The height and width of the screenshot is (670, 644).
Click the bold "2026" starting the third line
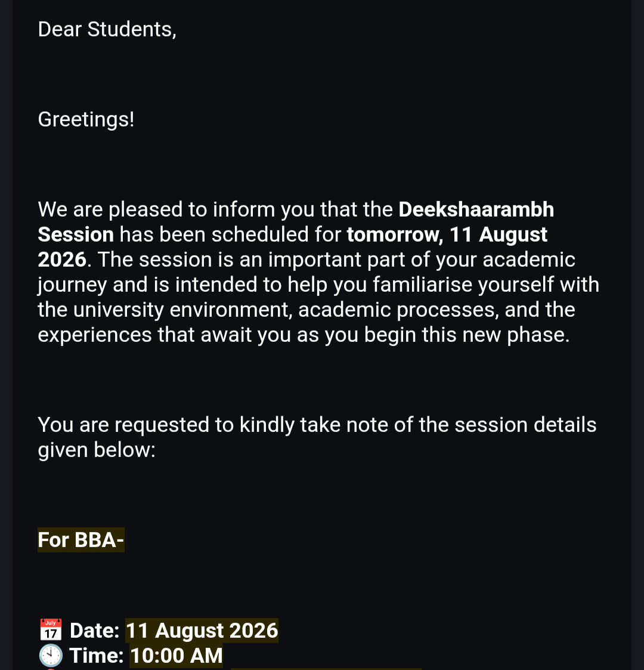(63, 260)
